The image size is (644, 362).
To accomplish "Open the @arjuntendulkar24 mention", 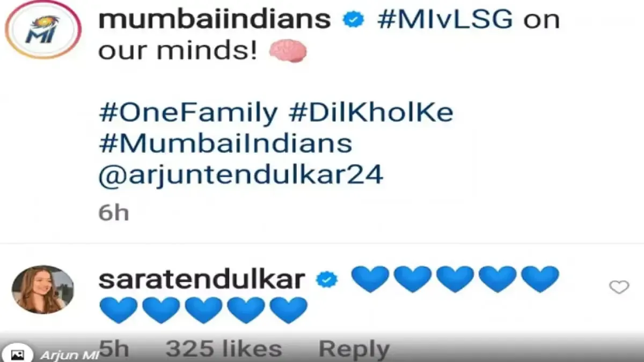I will [240, 175].
